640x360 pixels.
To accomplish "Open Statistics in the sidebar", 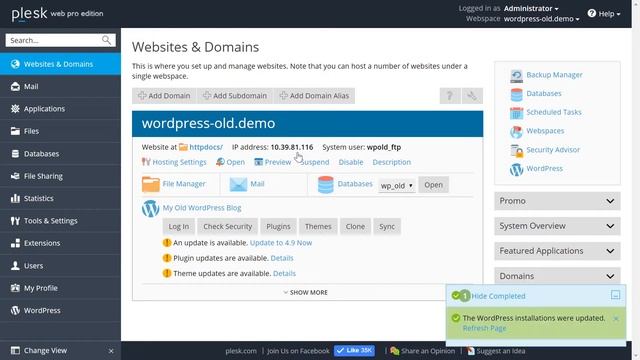I will (x=60, y=198).
